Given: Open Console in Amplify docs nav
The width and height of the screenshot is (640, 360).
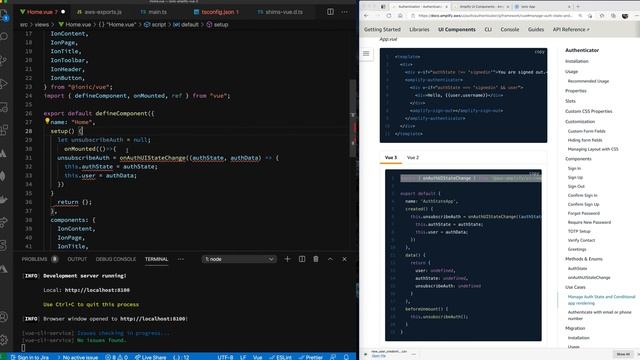Looking at the screenshot, I should click(x=510, y=29).
